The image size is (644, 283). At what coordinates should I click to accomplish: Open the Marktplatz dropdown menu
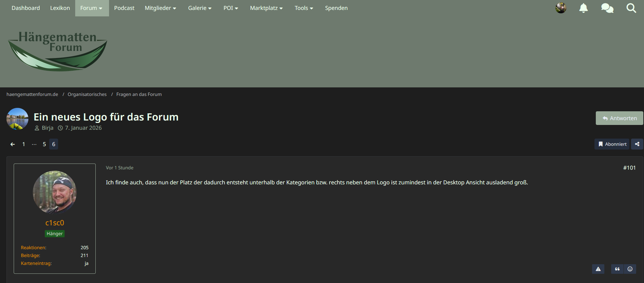266,8
